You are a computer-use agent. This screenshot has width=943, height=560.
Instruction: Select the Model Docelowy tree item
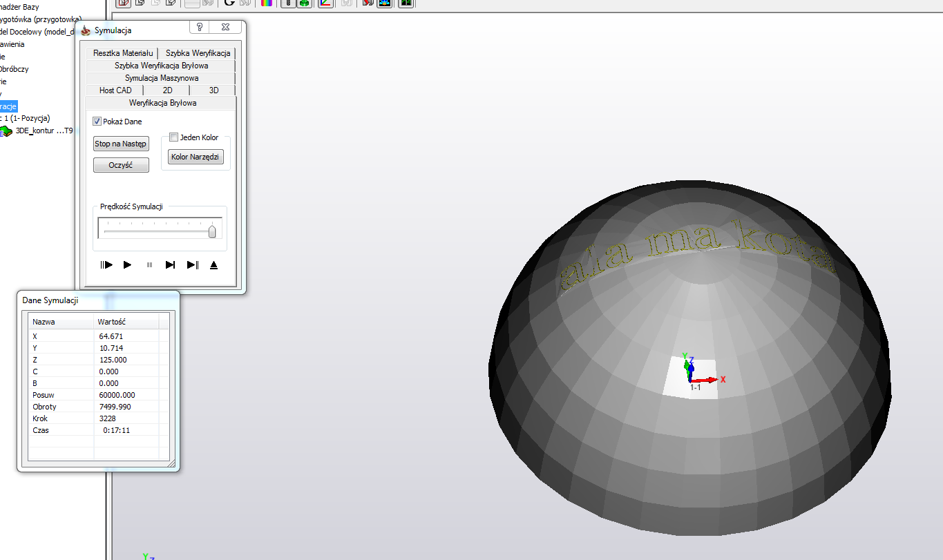click(37, 32)
